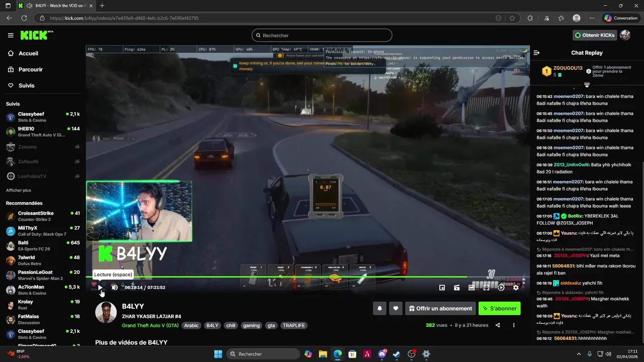Screen dimensions: 644x362
Task: Open ZGOUGOU13 top gifter entry
Action: pyautogui.click(x=562, y=71)
